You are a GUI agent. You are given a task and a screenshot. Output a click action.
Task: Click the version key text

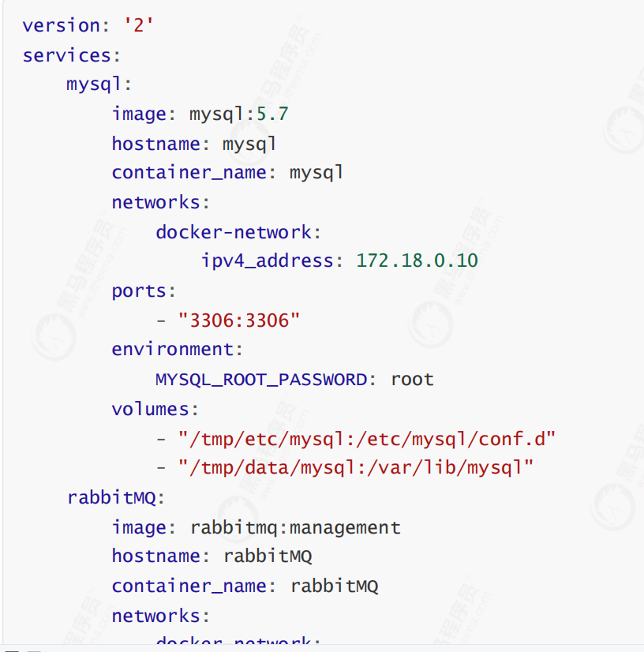pyautogui.click(x=62, y=26)
